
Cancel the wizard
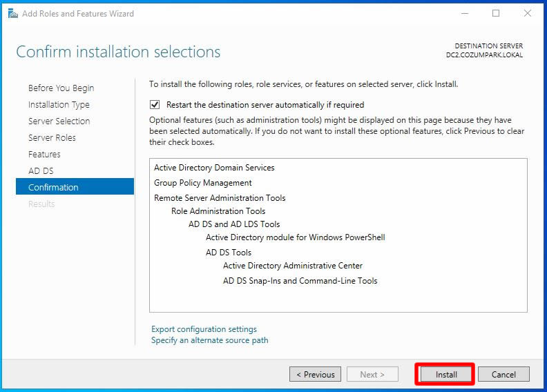coord(503,375)
